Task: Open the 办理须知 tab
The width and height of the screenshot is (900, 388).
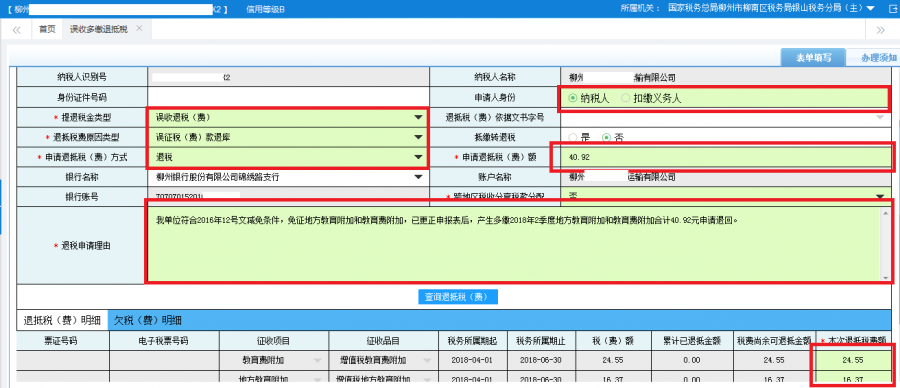Action: click(x=874, y=58)
